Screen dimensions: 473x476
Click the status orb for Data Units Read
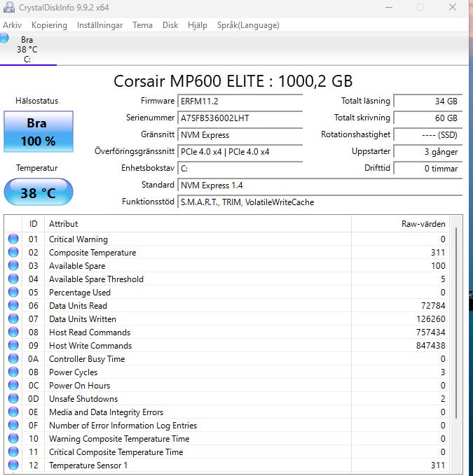[x=13, y=305]
